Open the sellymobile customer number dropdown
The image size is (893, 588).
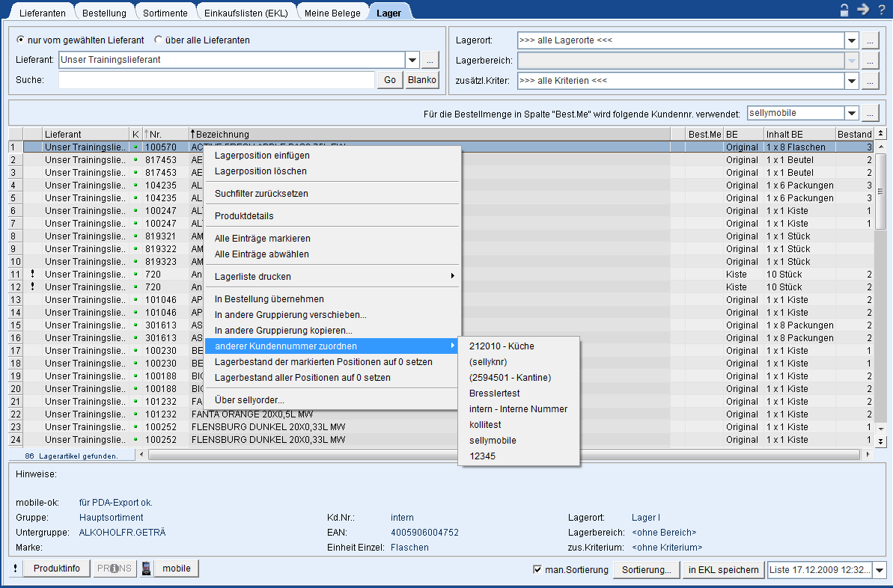[851, 114]
